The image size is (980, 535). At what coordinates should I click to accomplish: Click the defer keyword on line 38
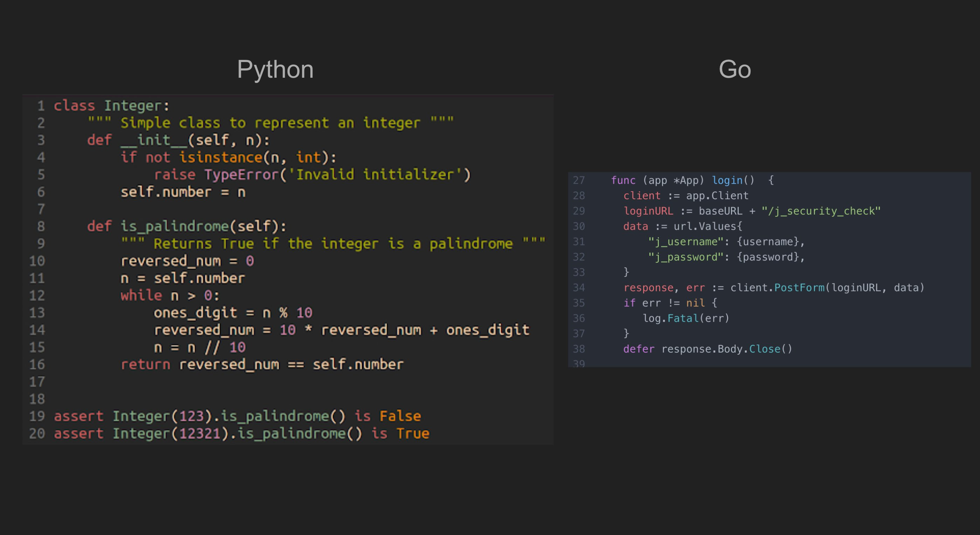pos(639,349)
